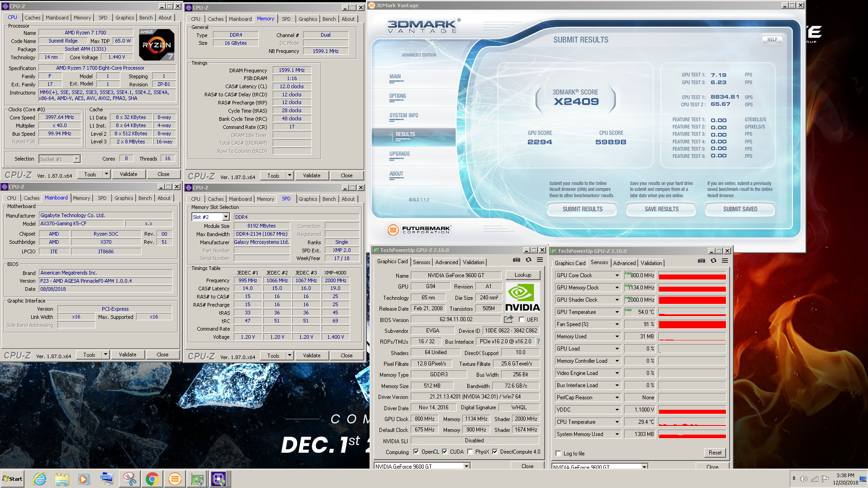Click SUBMIT SAVED button in 3DMark
Viewport: 868px width, 488px height.
[740, 209]
